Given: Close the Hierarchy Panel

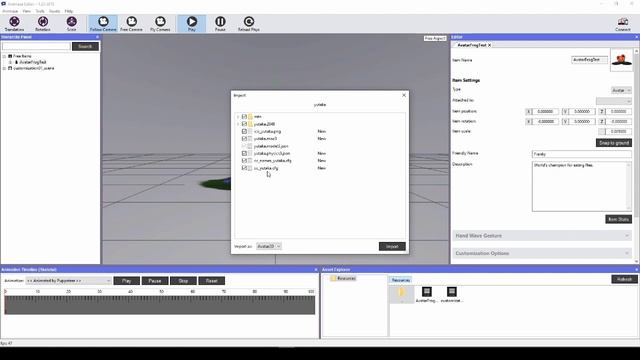Looking at the screenshot, I should pyautogui.click(x=97, y=37).
